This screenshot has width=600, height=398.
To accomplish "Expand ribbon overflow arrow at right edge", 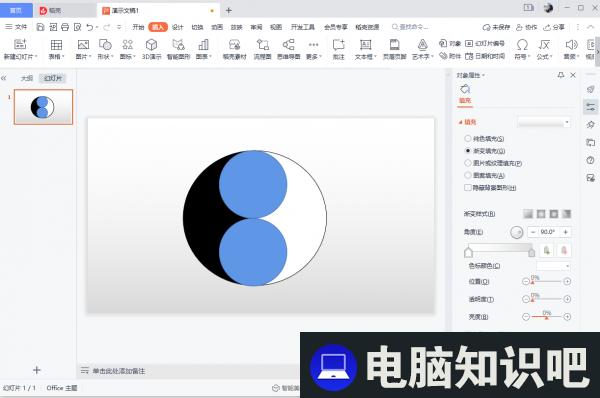I will click(597, 52).
